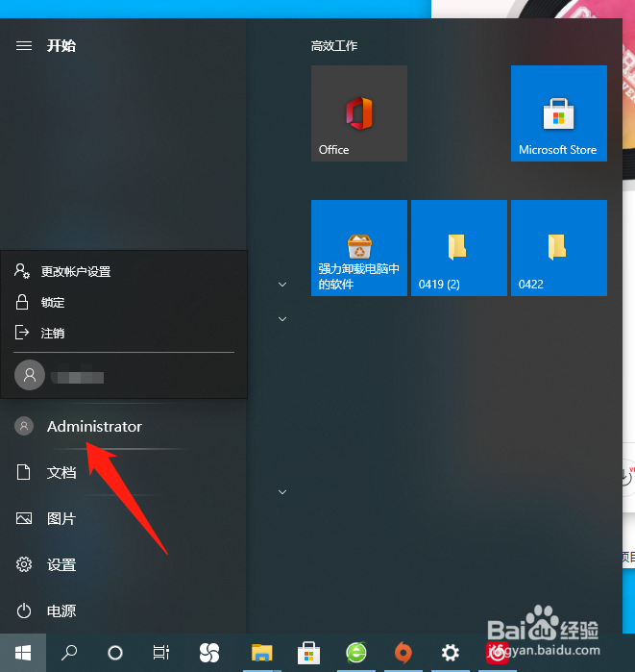This screenshot has width=635, height=672.
Task: Open File Explorer from taskbar
Action: coord(261,653)
